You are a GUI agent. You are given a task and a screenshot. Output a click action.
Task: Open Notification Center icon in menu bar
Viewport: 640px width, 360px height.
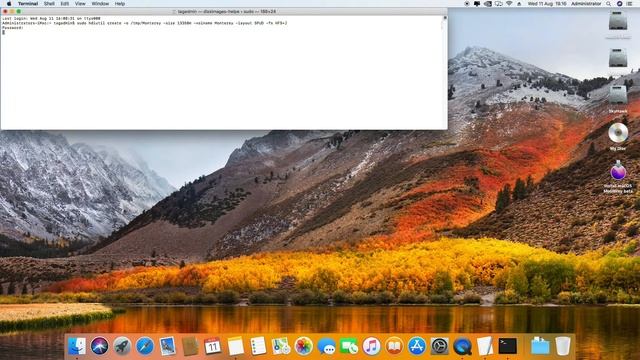pos(629,4)
